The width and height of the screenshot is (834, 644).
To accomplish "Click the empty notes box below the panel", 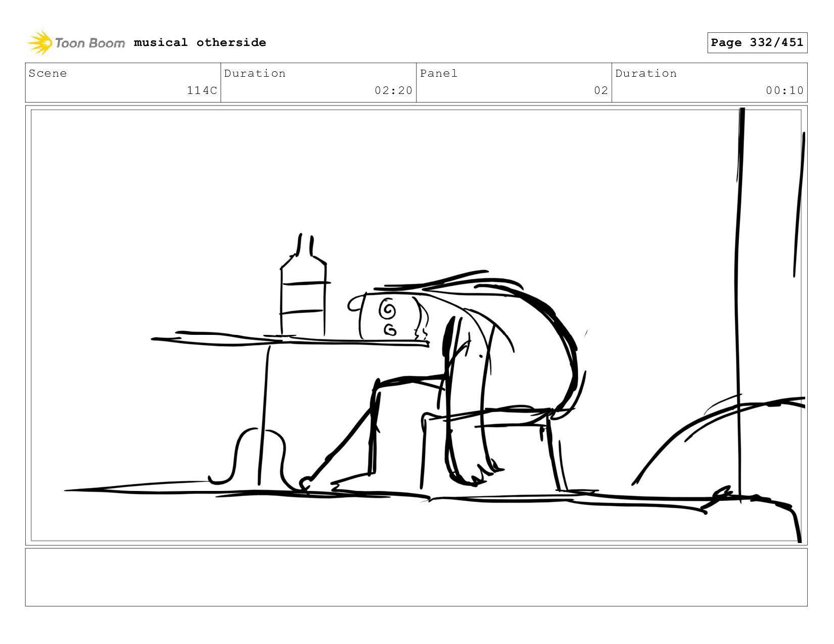I will tap(416, 577).
